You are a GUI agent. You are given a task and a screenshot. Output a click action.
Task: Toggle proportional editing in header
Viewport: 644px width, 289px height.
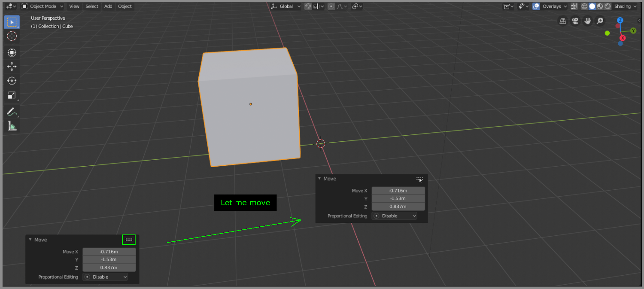[x=331, y=6]
